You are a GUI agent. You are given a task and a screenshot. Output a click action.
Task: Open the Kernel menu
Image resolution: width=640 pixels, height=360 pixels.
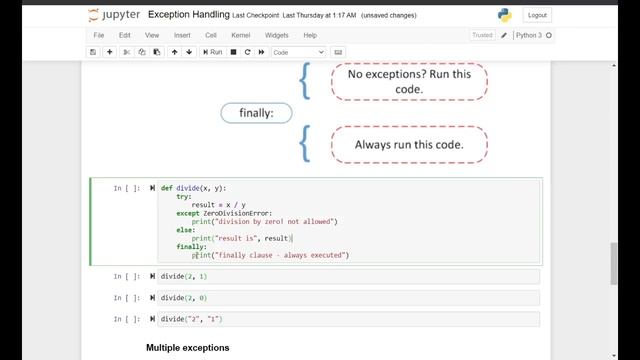pos(240,36)
